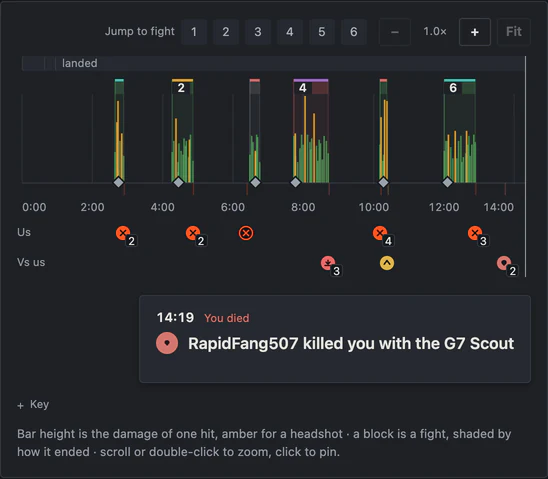Select the Us kill icon with badge 3

(475, 233)
